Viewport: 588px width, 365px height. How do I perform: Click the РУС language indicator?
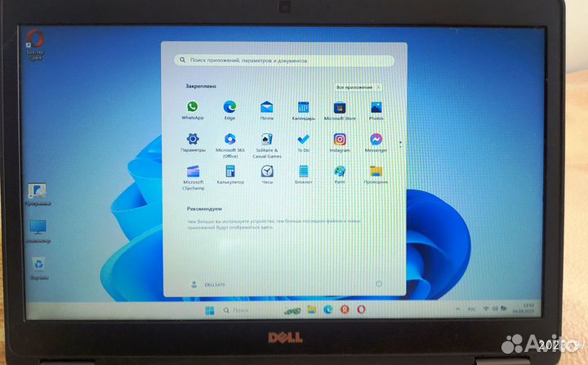(x=472, y=309)
